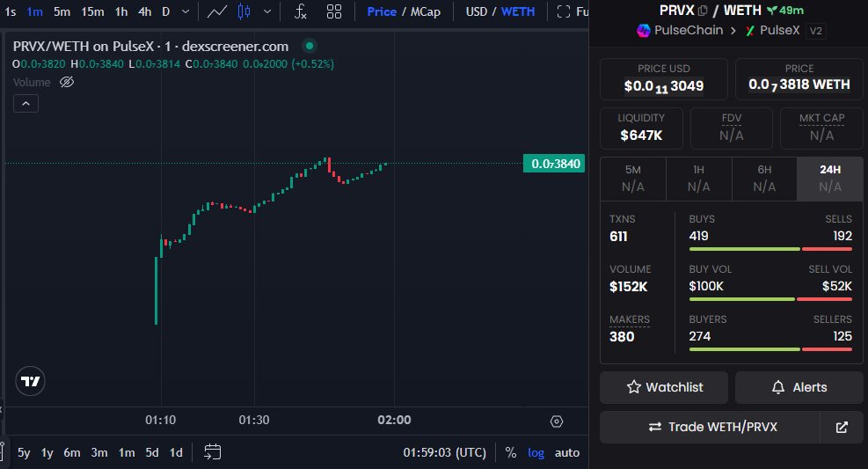Open trade in external window icon
The width and height of the screenshot is (868, 469).
point(842,427)
